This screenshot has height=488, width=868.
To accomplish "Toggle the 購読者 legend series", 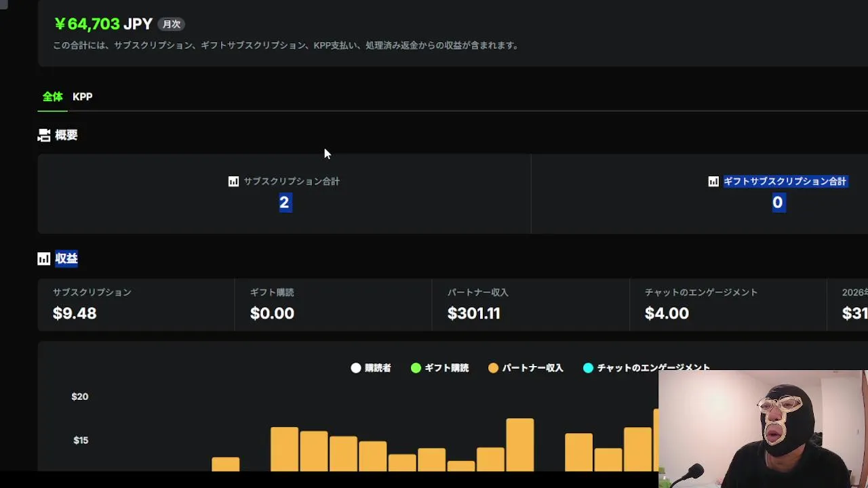I will click(371, 368).
